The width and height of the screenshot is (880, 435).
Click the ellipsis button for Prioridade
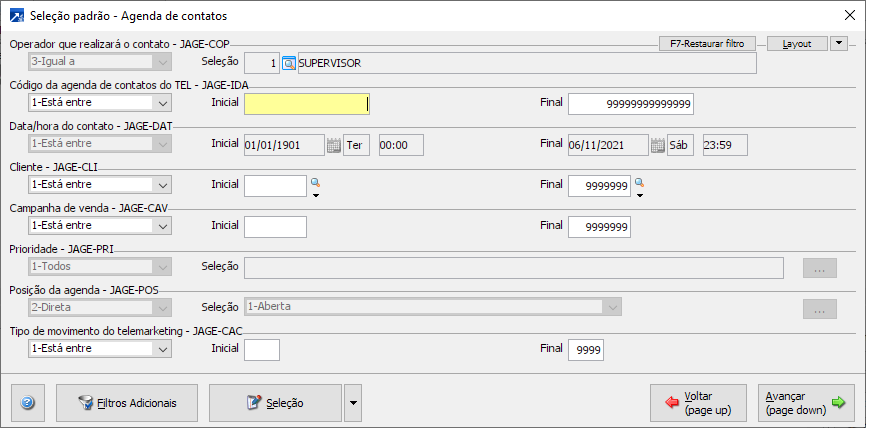(819, 268)
